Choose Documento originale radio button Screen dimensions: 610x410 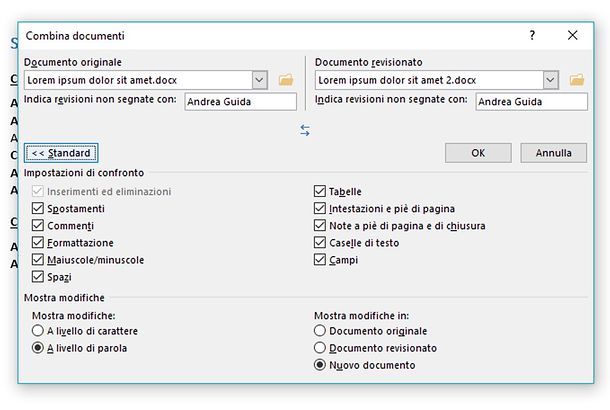pyautogui.click(x=320, y=331)
